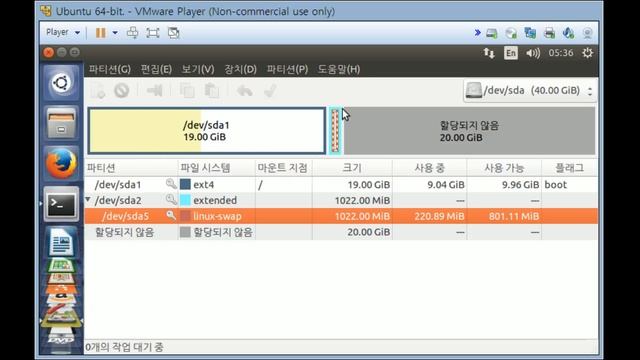Click the gray unallocated filesystem swatch
Viewport: 640px width, 360px height.
pyautogui.click(x=185, y=232)
